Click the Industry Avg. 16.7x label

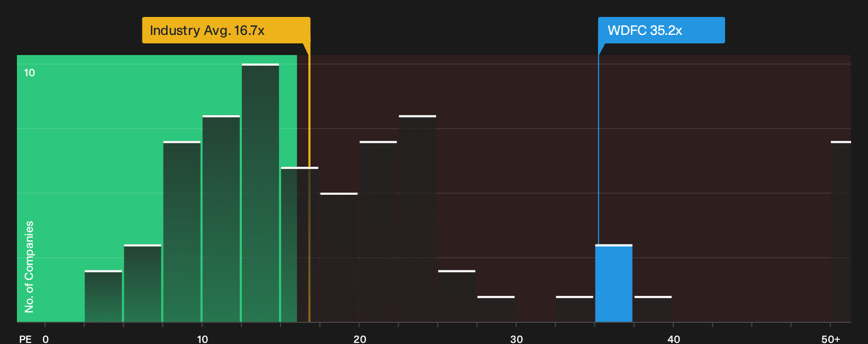tap(226, 30)
